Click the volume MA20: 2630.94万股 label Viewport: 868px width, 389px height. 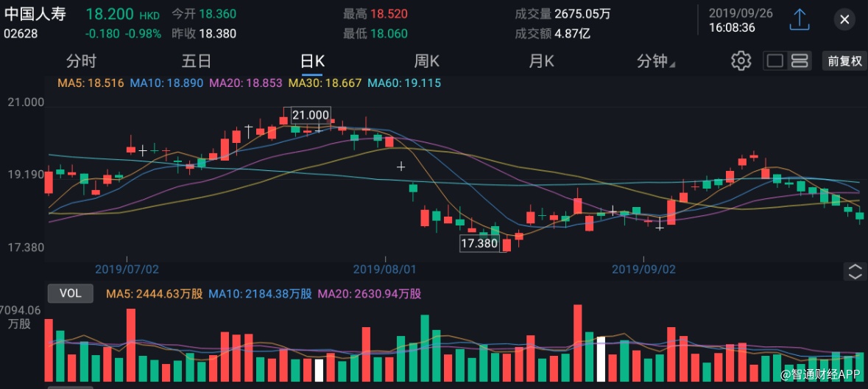point(370,294)
